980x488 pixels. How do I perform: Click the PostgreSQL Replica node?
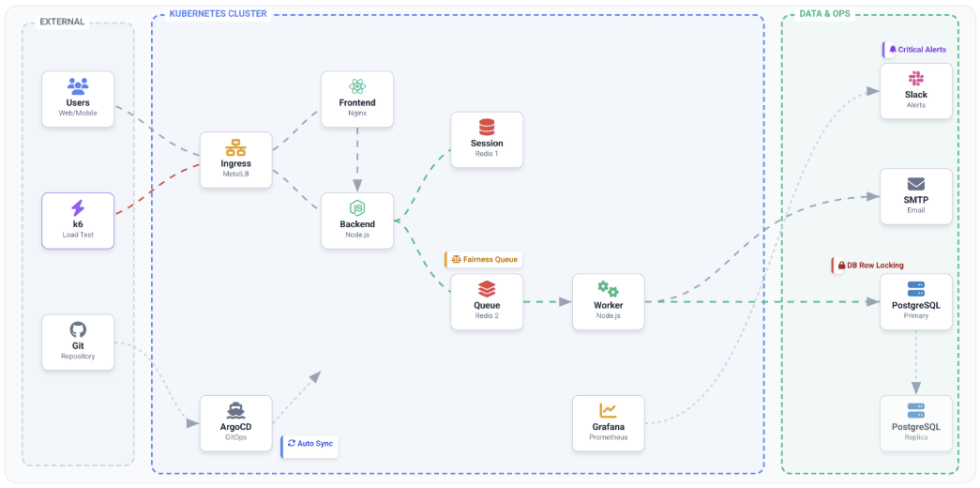coord(915,422)
